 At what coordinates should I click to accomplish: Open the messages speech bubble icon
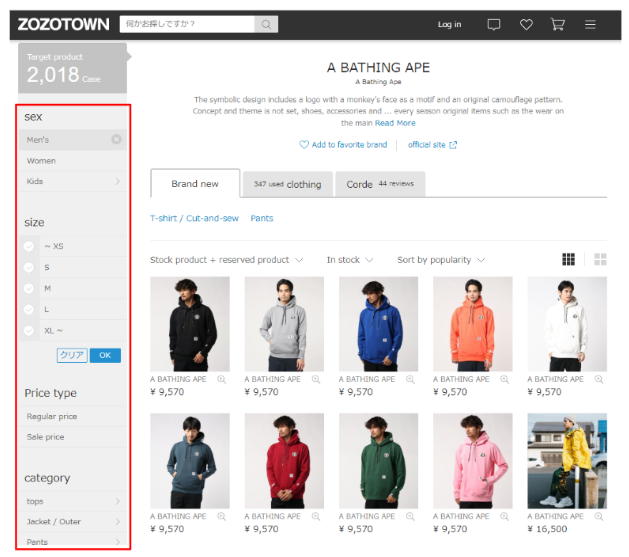[x=493, y=24]
